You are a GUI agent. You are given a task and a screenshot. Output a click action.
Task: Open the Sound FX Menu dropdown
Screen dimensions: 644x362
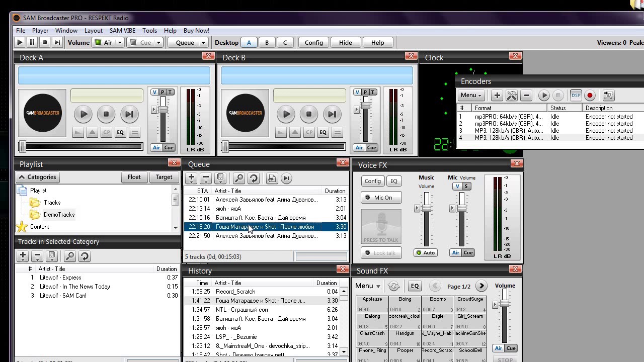(x=368, y=286)
